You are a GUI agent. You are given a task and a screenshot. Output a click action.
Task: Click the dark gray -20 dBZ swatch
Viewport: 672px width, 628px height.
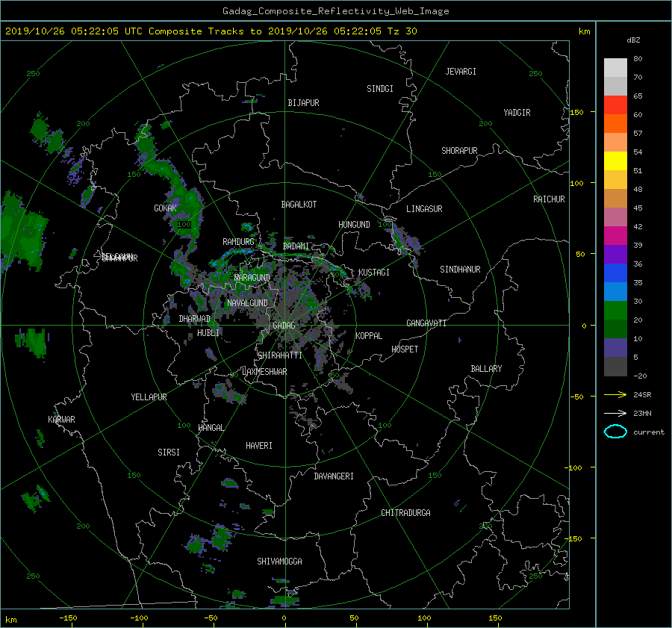coord(615,367)
